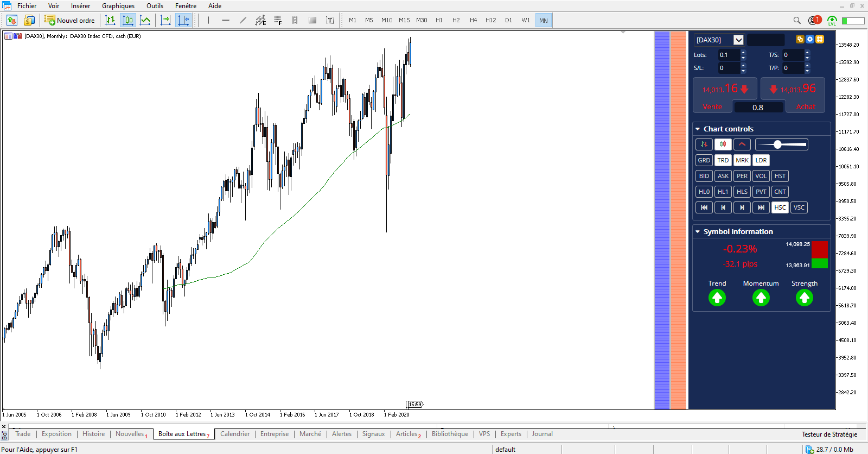Open Testeur de Stratégie
The height and width of the screenshot is (454, 868).
[829, 434]
